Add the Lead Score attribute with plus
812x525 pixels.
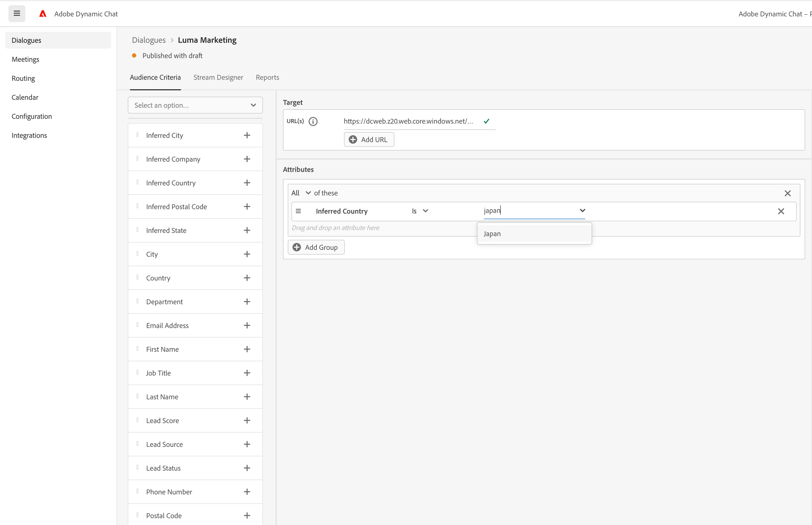[x=247, y=420]
